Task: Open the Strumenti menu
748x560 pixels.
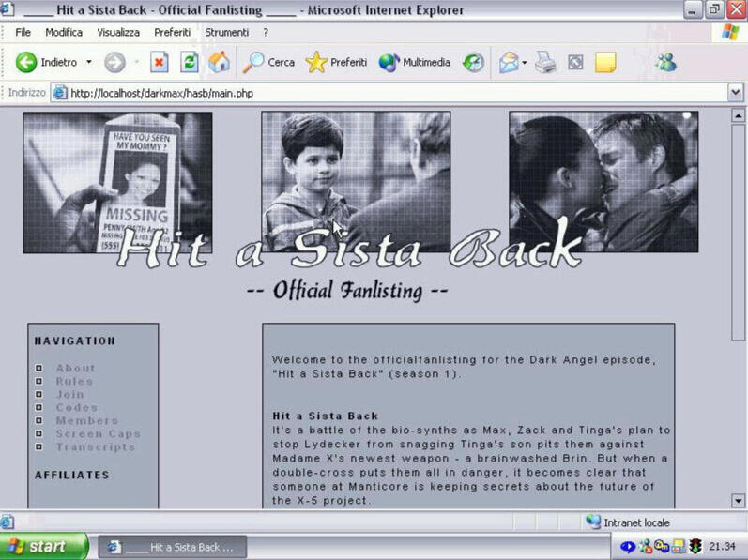Action: (x=226, y=32)
